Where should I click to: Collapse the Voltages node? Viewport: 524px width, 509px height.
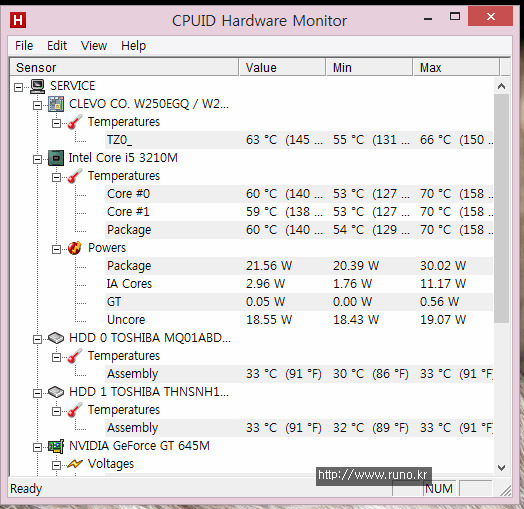click(56, 465)
